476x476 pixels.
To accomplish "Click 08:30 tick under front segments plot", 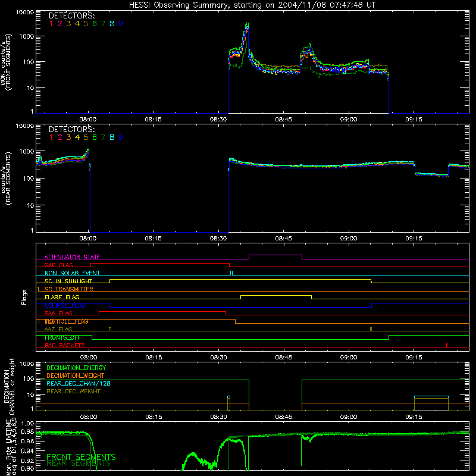I will coord(218,120).
